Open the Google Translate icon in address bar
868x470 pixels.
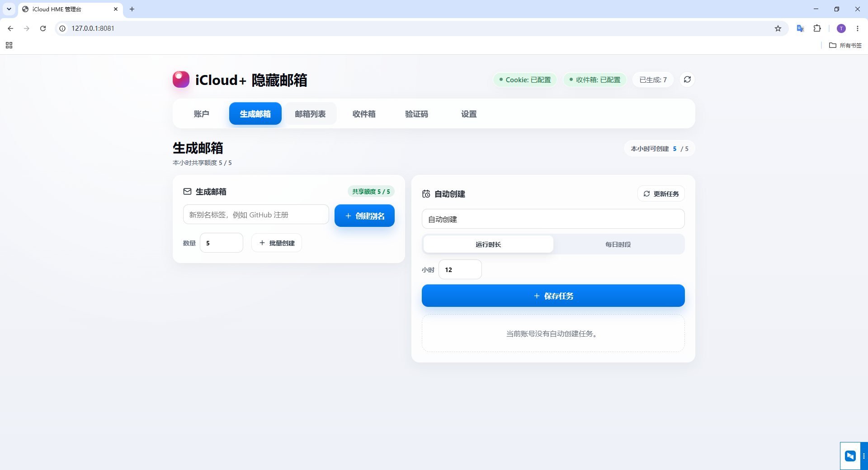(800, 28)
